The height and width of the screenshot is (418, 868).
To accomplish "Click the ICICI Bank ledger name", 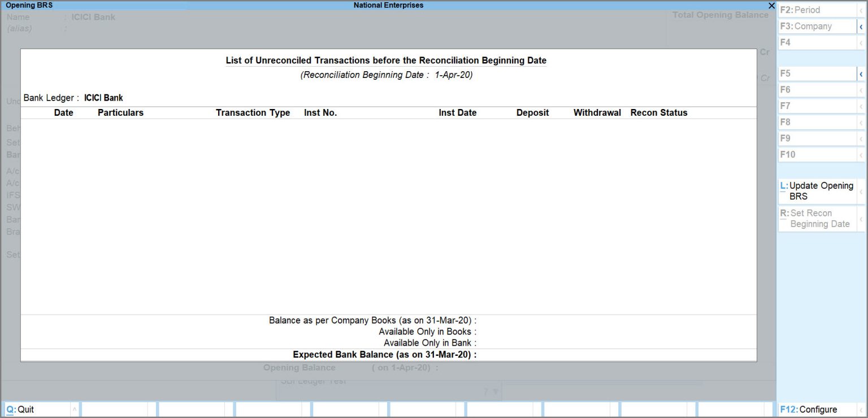I will [103, 98].
